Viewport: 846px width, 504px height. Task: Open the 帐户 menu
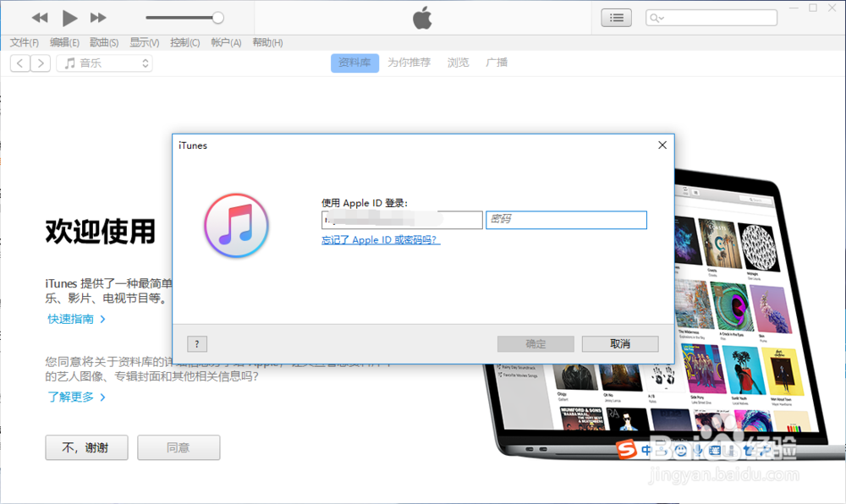(x=226, y=42)
